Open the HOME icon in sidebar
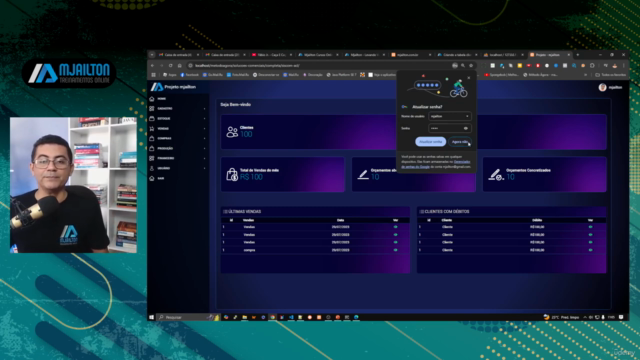Viewport: 640px width, 360px height. pos(152,99)
